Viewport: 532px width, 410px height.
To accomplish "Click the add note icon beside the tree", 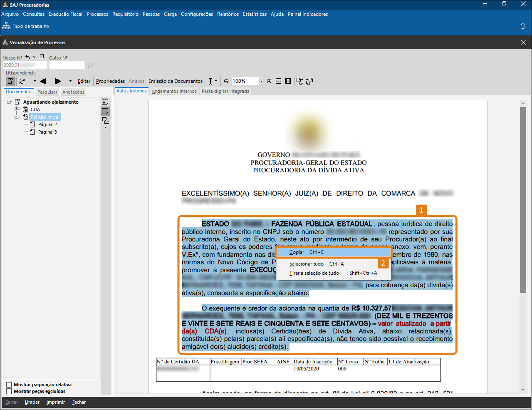I will click(105, 102).
